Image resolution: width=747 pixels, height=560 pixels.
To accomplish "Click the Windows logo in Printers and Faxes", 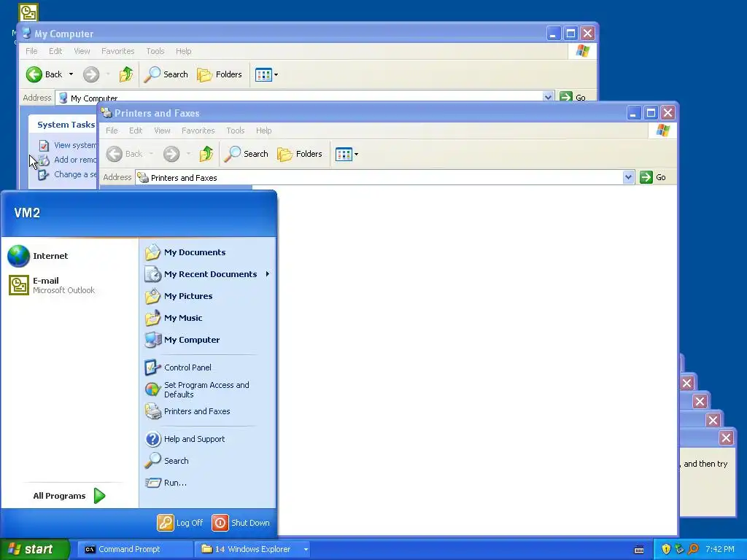I will point(662,131).
